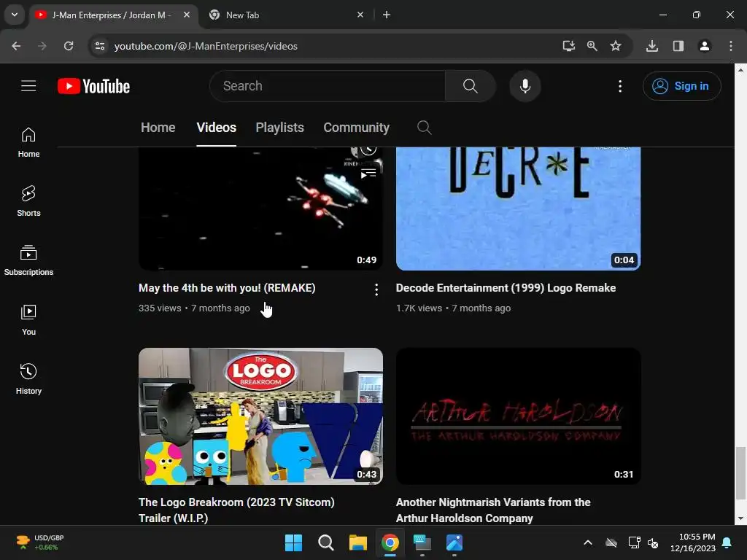Viewport: 747px width, 560px height.
Task: Open Chrome downloads
Action: [652, 46]
